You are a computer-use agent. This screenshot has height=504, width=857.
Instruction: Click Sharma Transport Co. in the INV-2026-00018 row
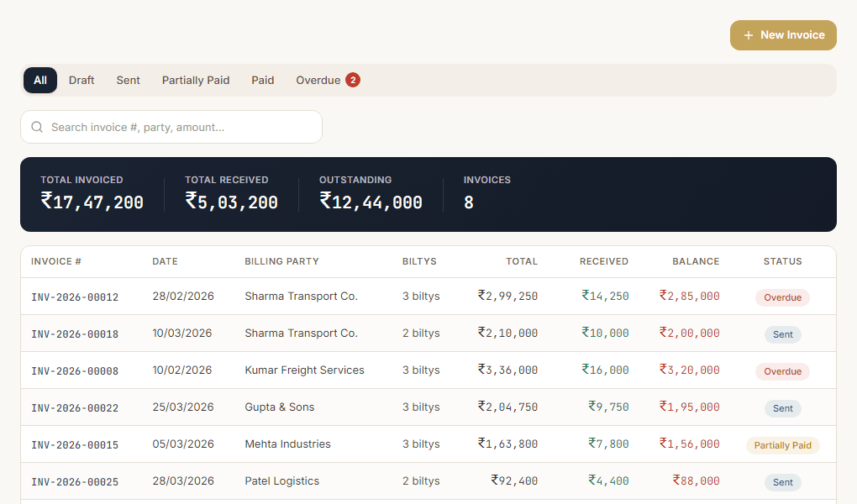[x=301, y=333]
